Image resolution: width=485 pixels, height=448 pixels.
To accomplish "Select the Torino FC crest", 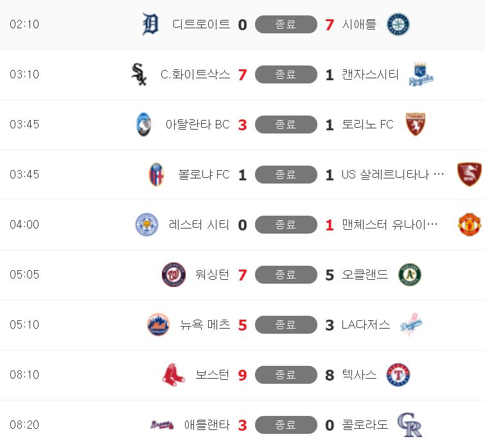I will coord(415,125).
